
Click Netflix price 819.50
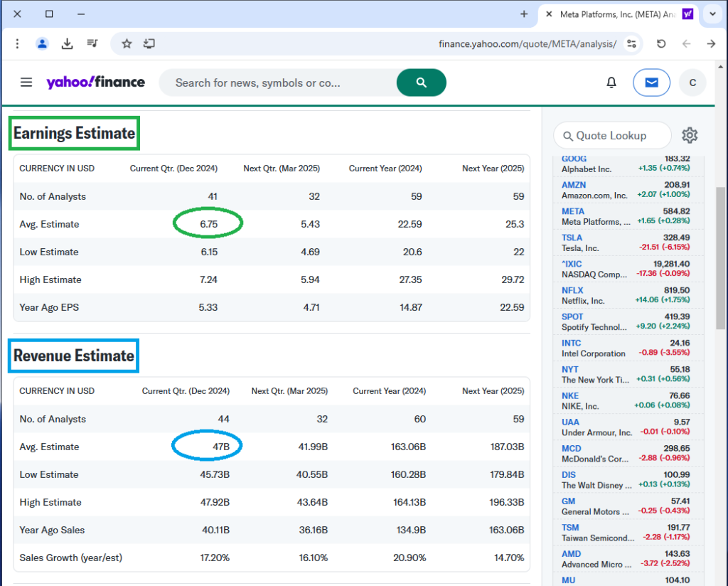(677, 290)
